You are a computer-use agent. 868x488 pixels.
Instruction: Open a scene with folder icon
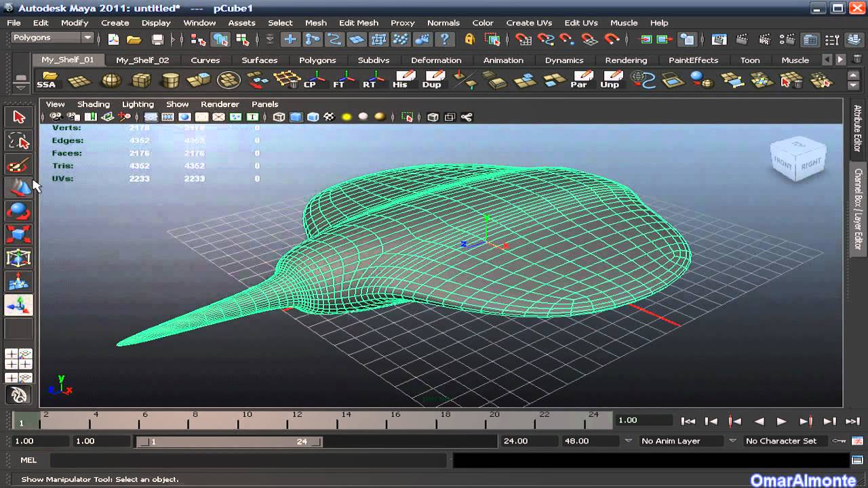click(134, 39)
